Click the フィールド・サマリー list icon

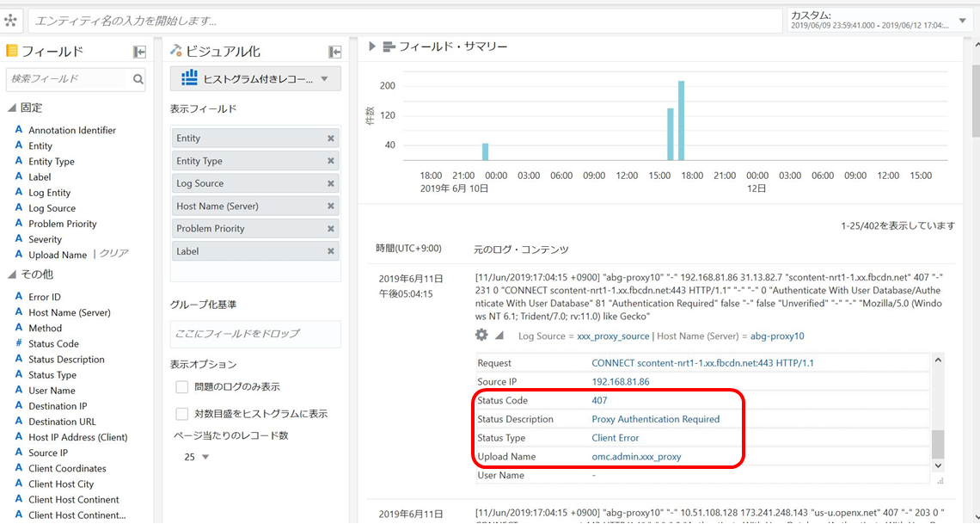click(389, 46)
